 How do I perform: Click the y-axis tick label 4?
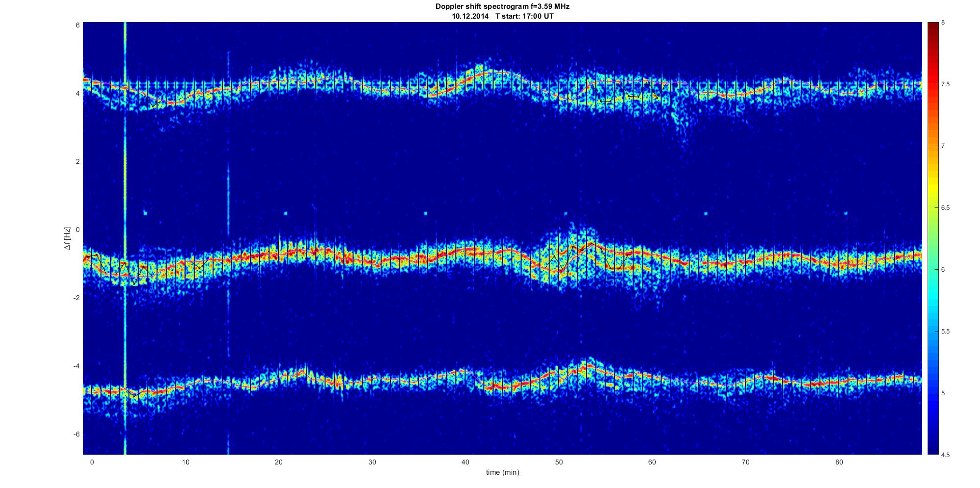[x=78, y=93]
